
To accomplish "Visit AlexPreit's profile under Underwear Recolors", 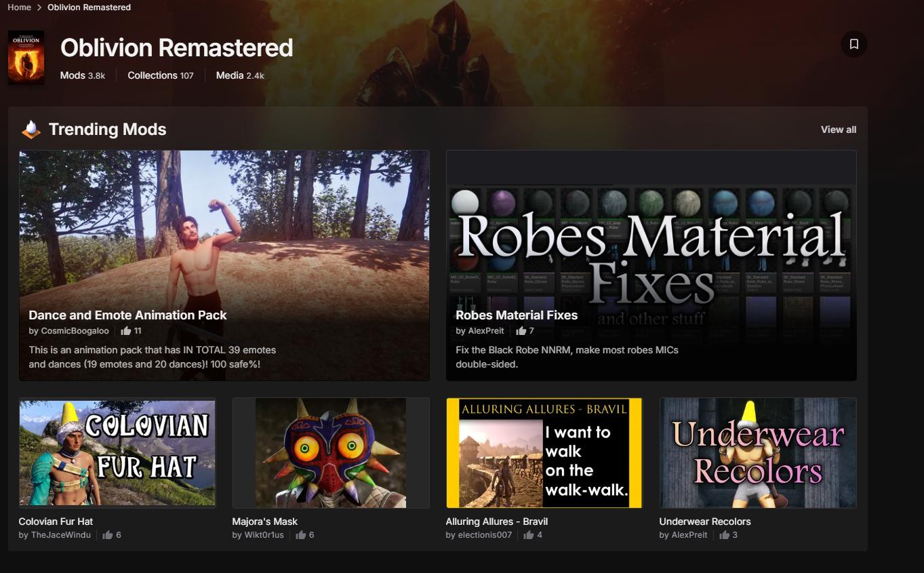I will pos(689,535).
